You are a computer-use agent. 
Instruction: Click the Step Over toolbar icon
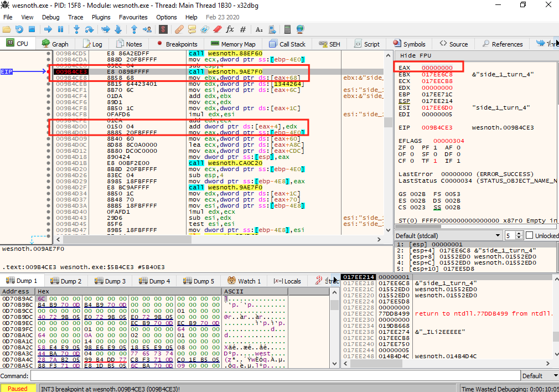(89, 29)
